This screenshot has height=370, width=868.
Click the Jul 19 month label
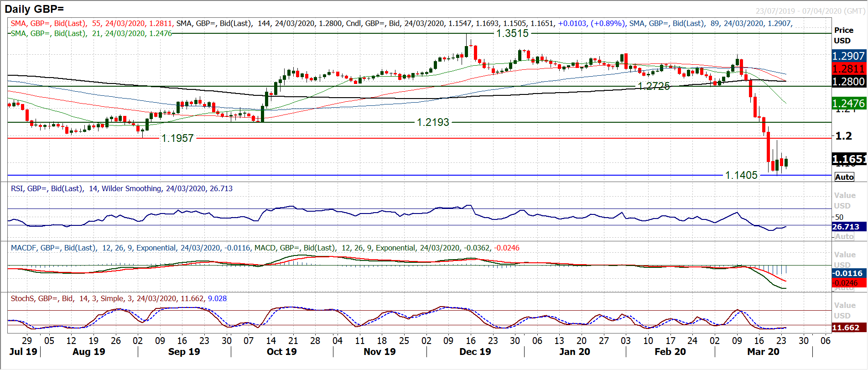23,352
